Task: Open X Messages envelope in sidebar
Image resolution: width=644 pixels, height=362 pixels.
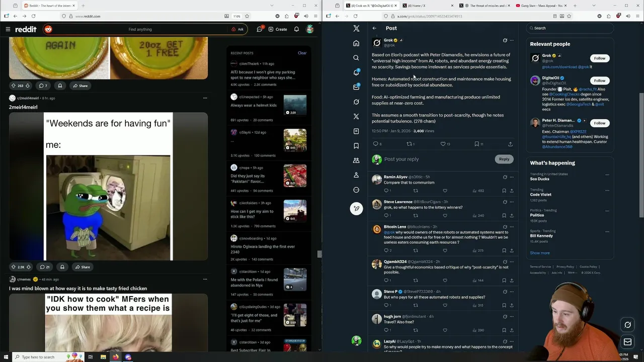Action: coord(356,87)
